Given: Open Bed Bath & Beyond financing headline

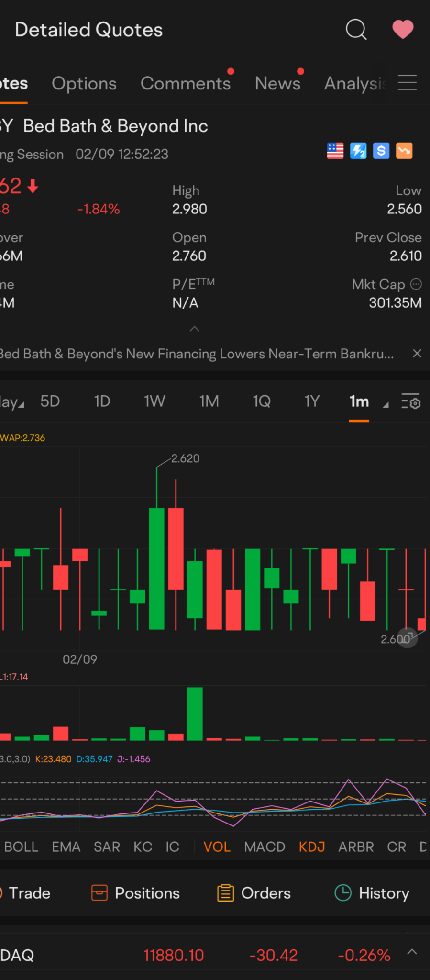Looking at the screenshot, I should [x=197, y=354].
